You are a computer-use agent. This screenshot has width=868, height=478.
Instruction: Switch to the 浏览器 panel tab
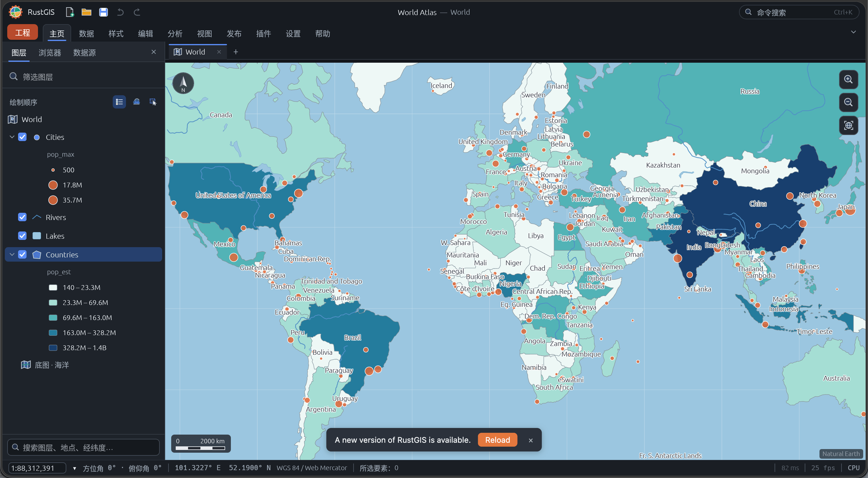(50, 52)
